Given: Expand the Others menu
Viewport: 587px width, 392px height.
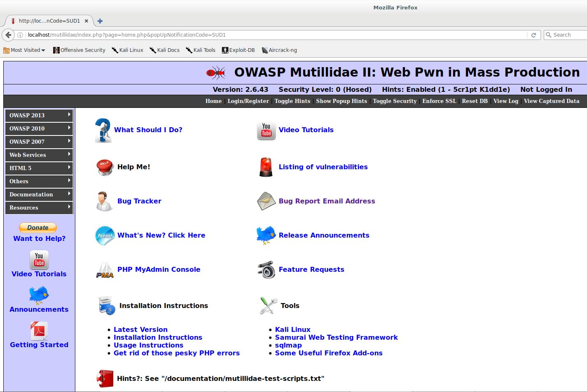Looking at the screenshot, I should [x=39, y=181].
